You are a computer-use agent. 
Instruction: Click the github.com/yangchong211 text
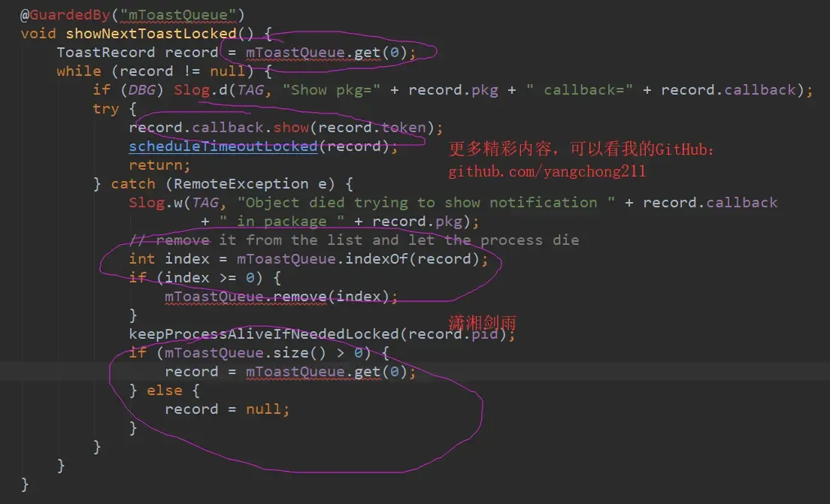click(x=547, y=171)
